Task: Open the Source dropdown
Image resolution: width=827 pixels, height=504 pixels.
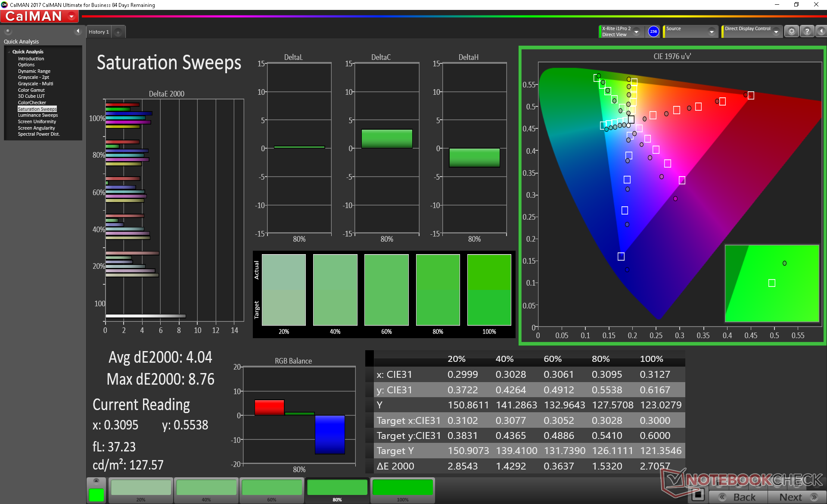Action: click(712, 32)
